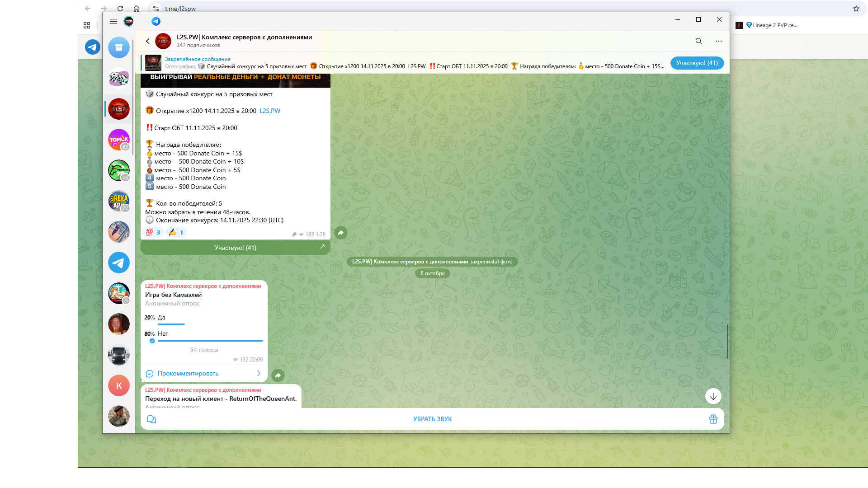Toggle the writing hand reaction
Screen dimensions: 868x488
tap(176, 232)
